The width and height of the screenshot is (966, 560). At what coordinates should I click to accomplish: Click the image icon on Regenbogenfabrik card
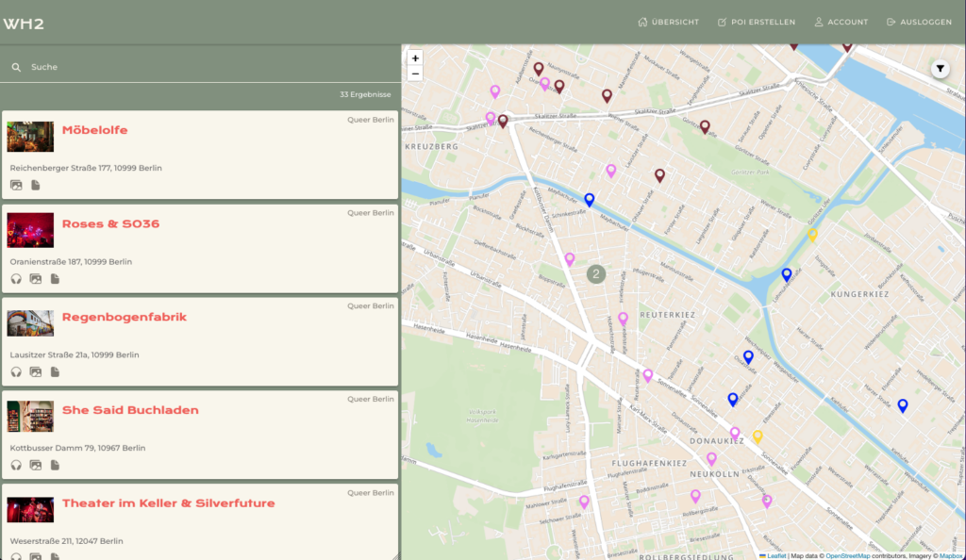pos(36,372)
